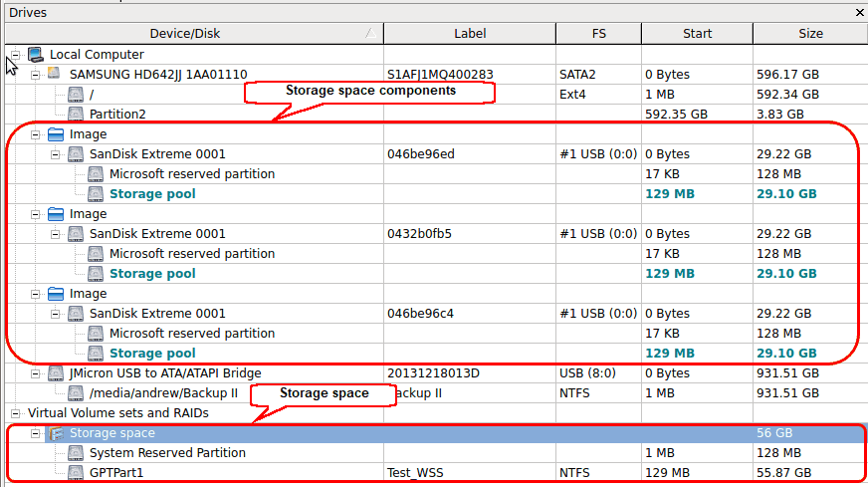Click the Storage pool icon under SanDisk 046be96ed
The height and width of the screenshot is (487, 868).
click(96, 194)
